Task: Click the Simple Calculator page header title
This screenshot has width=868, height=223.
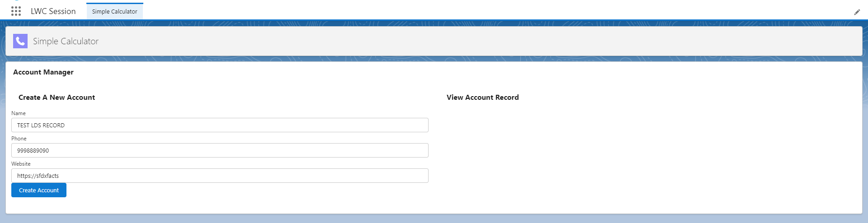Action: pos(66,41)
